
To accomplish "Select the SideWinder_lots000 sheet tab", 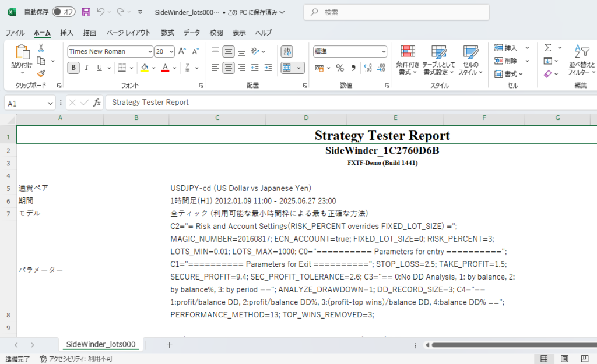I will click(x=100, y=344).
